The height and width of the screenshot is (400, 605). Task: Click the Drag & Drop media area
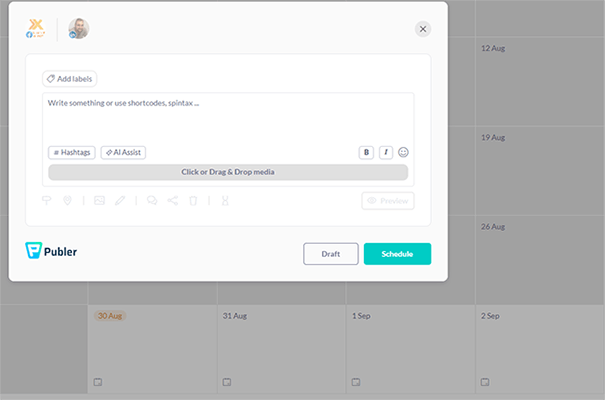pos(228,172)
